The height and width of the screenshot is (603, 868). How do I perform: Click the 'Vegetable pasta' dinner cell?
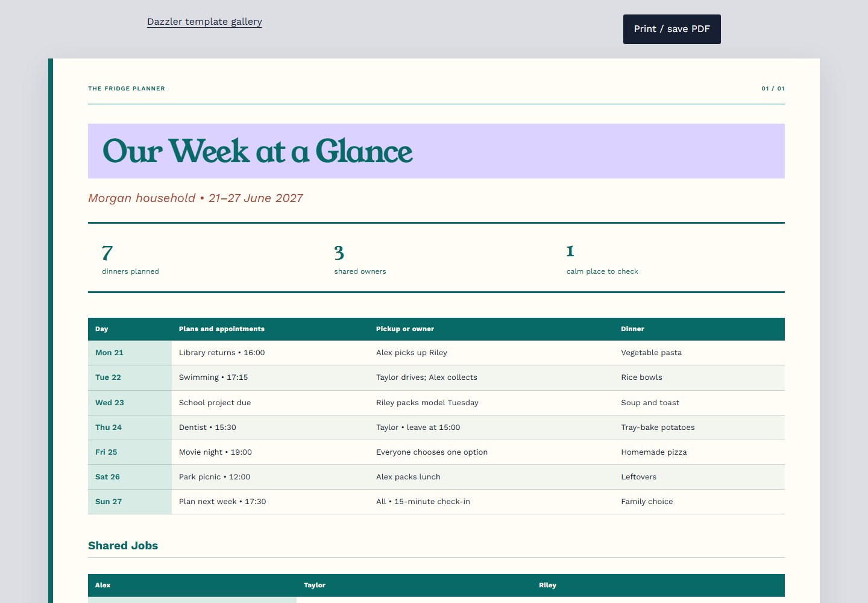pyautogui.click(x=699, y=353)
